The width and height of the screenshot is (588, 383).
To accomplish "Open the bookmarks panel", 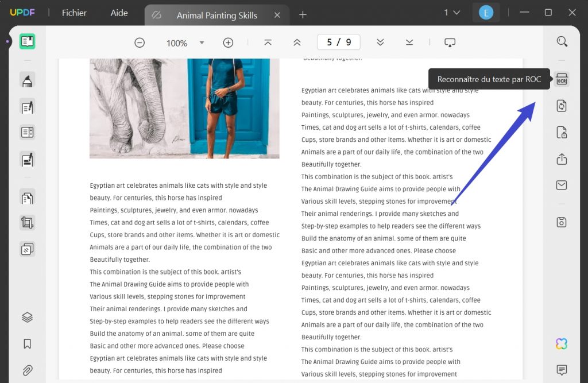I will (x=26, y=343).
